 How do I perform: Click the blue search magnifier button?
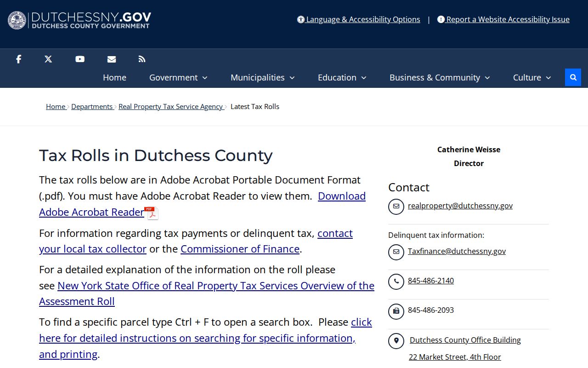click(x=573, y=77)
